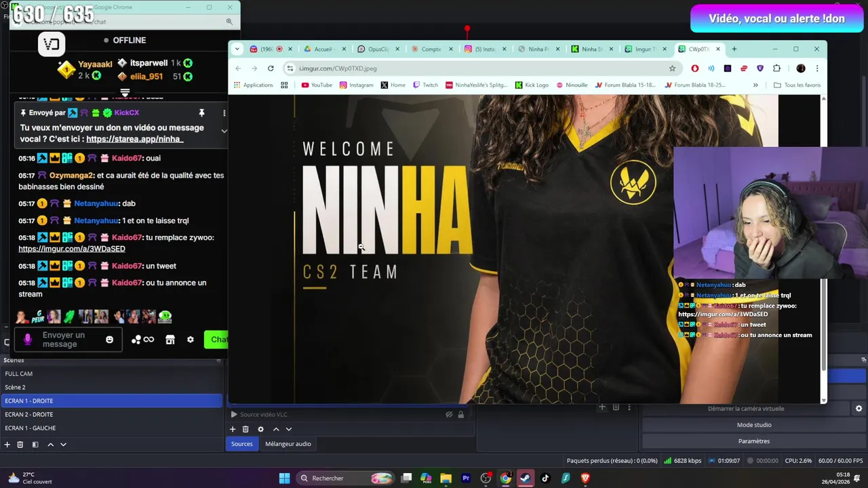Select the ECRAN 1 - DROITE scene
The image size is (868, 488).
pos(111,401)
